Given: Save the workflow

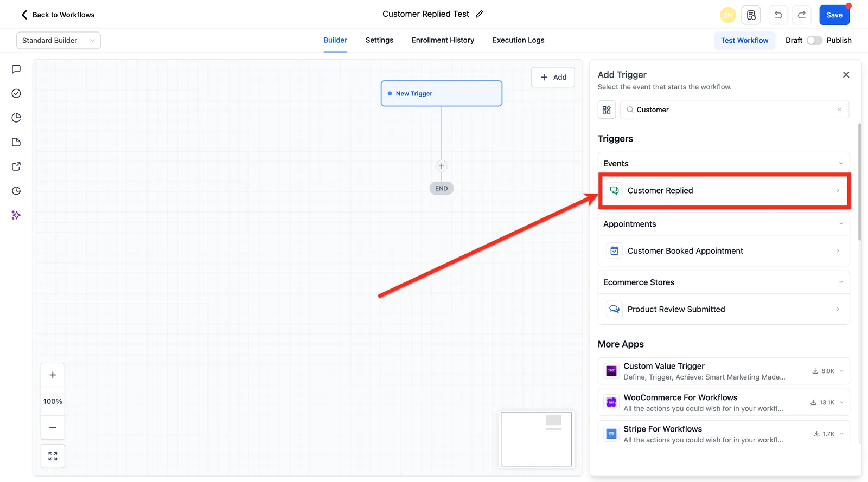Looking at the screenshot, I should pos(834,15).
